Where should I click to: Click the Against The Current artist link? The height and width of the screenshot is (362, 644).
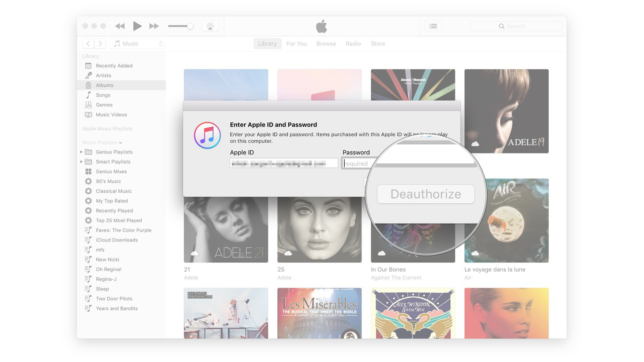(396, 278)
